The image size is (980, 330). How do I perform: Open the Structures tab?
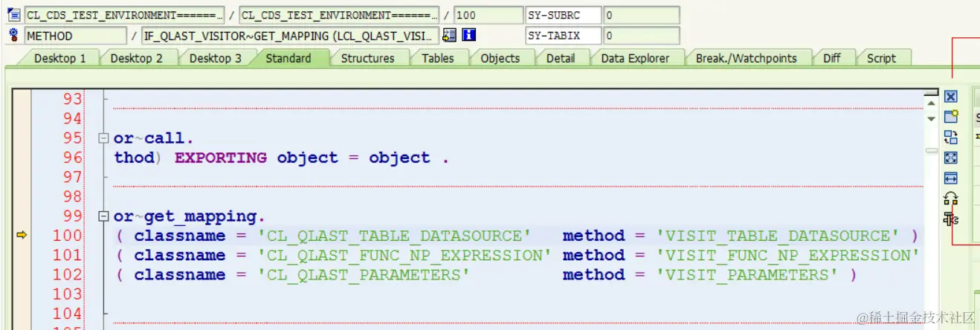[x=367, y=58]
